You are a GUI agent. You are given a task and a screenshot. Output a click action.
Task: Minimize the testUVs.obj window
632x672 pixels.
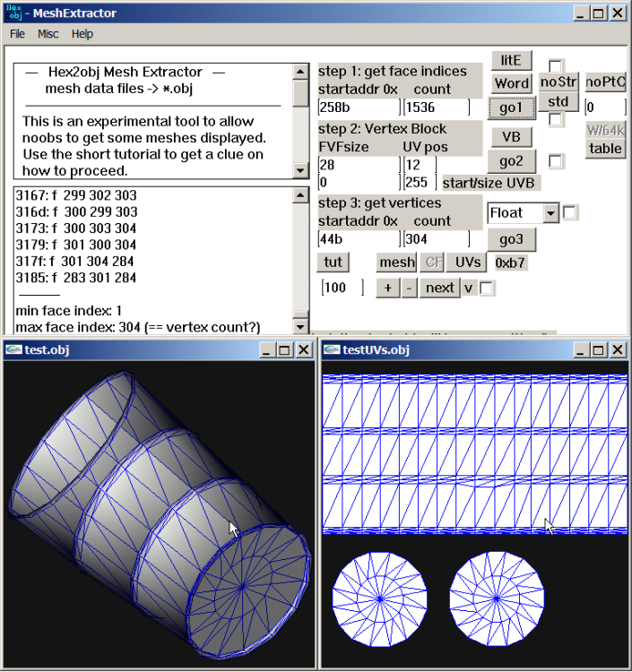point(580,350)
